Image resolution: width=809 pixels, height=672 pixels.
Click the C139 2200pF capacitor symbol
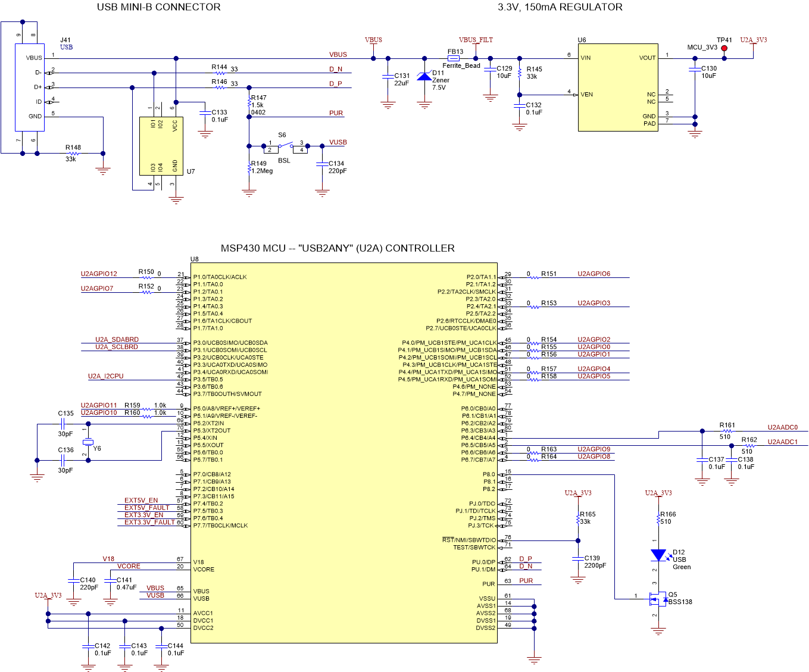coord(577,559)
